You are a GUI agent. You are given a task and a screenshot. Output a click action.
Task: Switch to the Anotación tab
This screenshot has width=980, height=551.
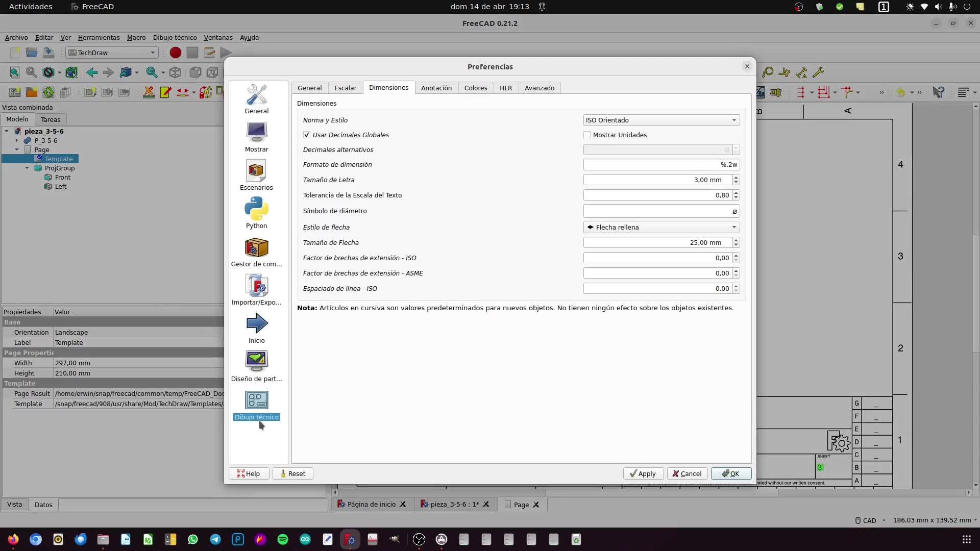pos(436,88)
